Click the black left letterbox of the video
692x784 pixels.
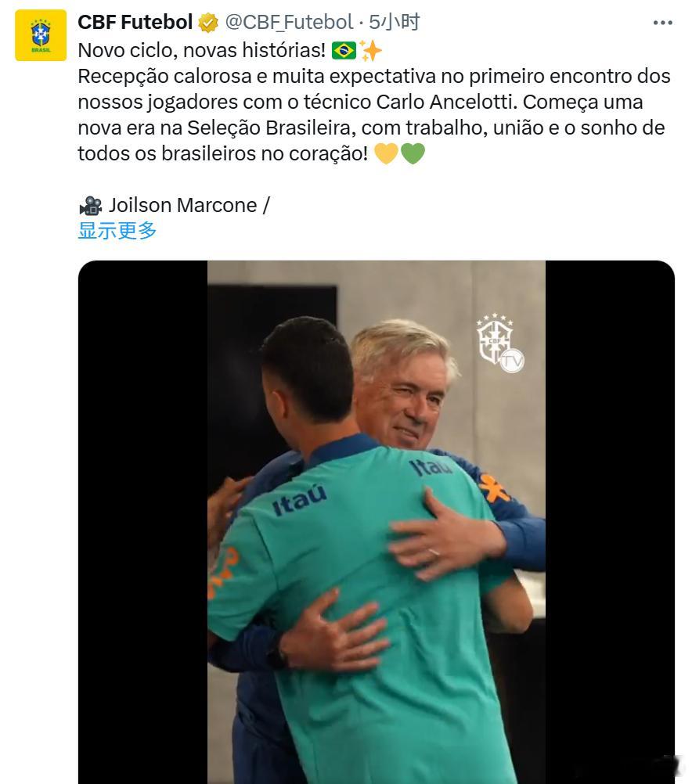click(143, 522)
